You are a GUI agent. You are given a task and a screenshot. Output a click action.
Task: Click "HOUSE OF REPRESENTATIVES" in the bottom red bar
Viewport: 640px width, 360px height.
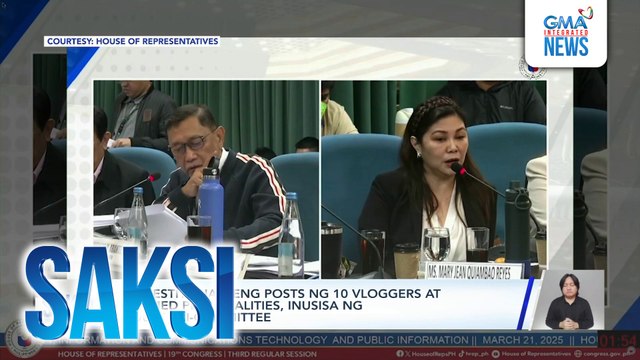109,354
